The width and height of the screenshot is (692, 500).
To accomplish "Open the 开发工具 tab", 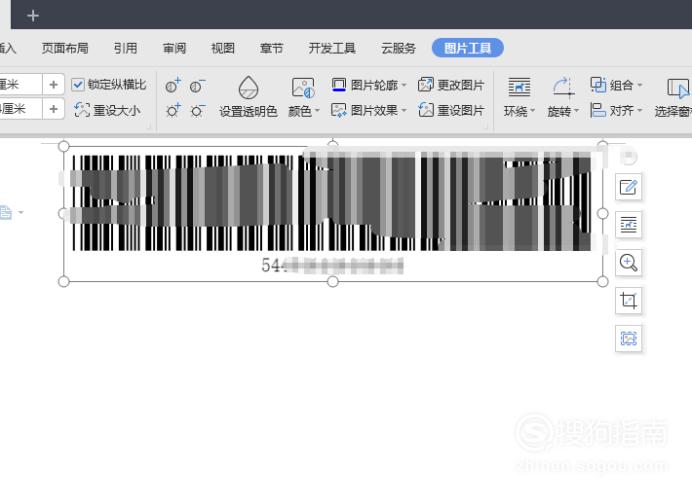I will click(x=332, y=48).
